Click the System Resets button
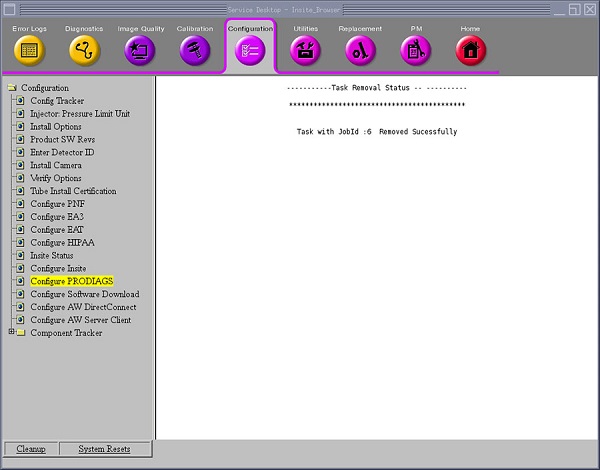 [105, 449]
